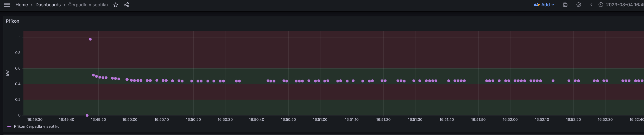Image resolution: width=644 pixels, height=135 pixels.
Task: Click the data point at 0 kW
Action: [87, 115]
